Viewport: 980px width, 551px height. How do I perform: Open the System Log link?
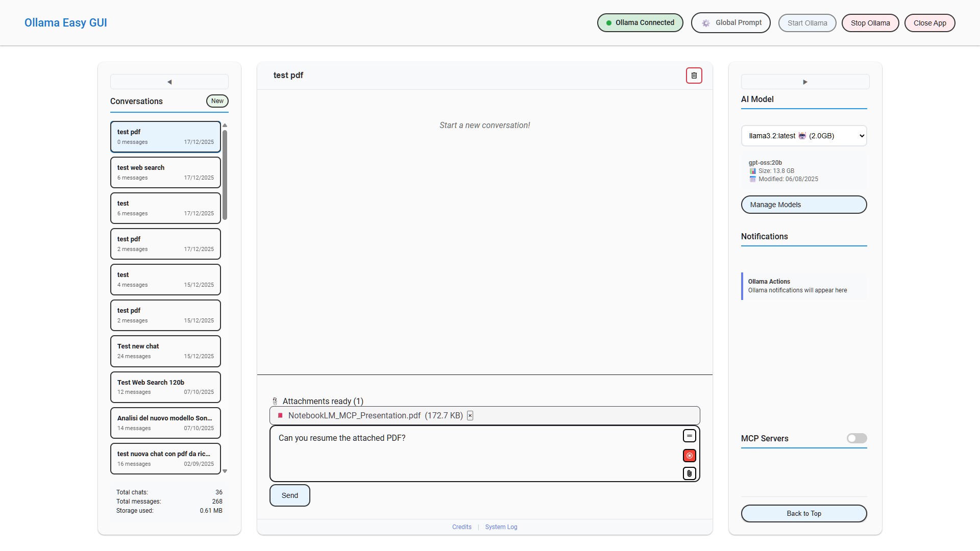point(501,527)
